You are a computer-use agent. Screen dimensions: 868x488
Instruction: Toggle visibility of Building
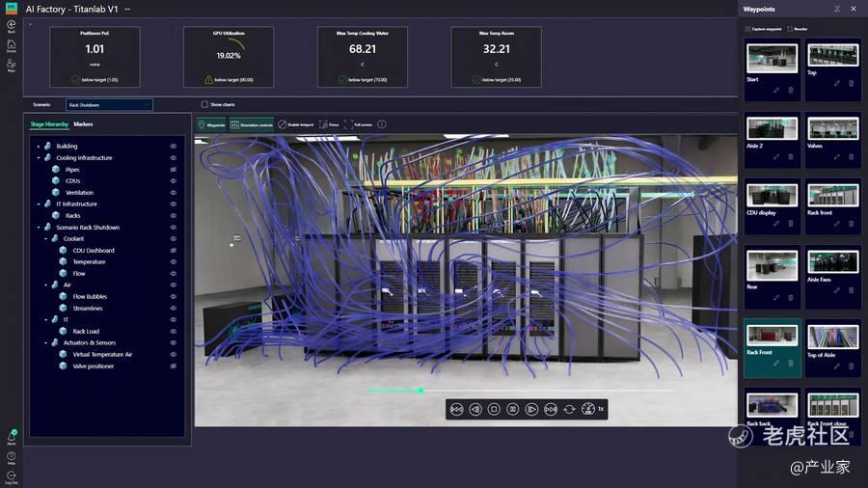[x=174, y=146]
